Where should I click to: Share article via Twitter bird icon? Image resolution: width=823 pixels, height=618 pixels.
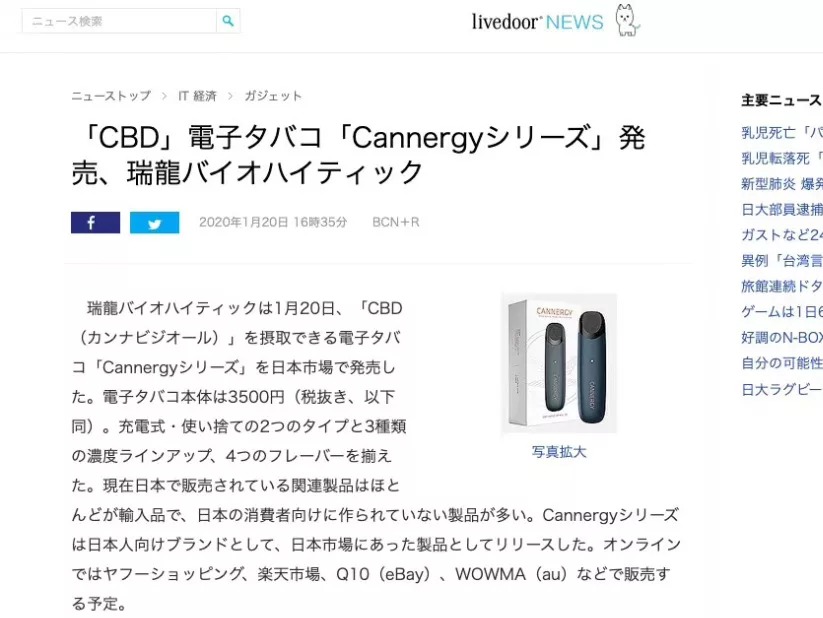click(154, 223)
